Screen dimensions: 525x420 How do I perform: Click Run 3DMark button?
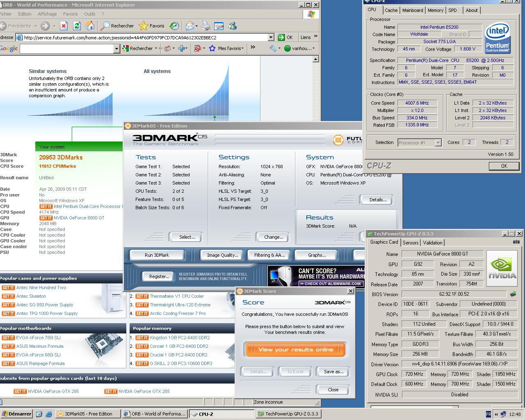[157, 255]
